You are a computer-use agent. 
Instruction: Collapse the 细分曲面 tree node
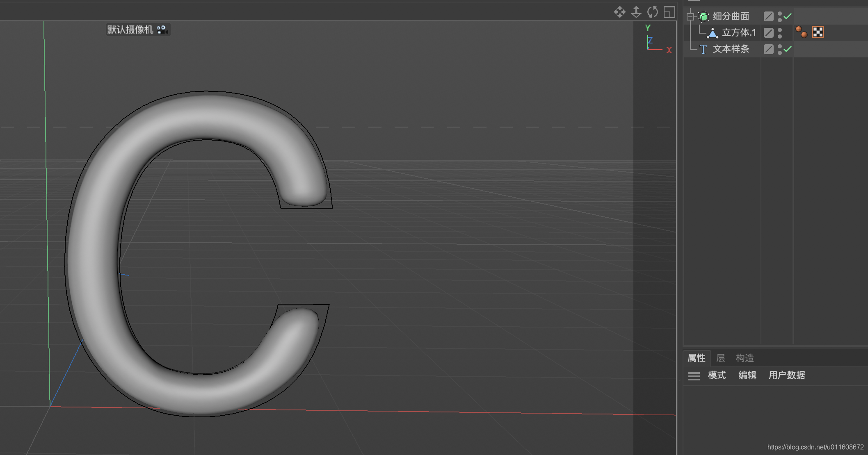coord(690,16)
